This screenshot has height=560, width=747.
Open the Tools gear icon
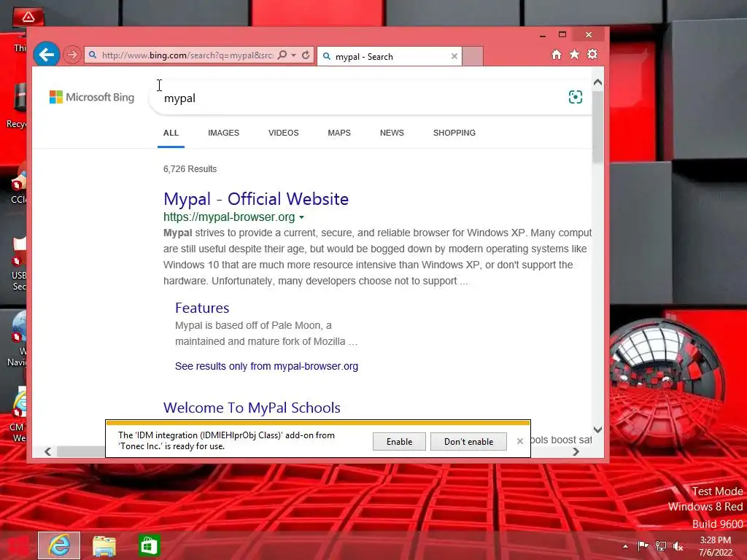[592, 54]
